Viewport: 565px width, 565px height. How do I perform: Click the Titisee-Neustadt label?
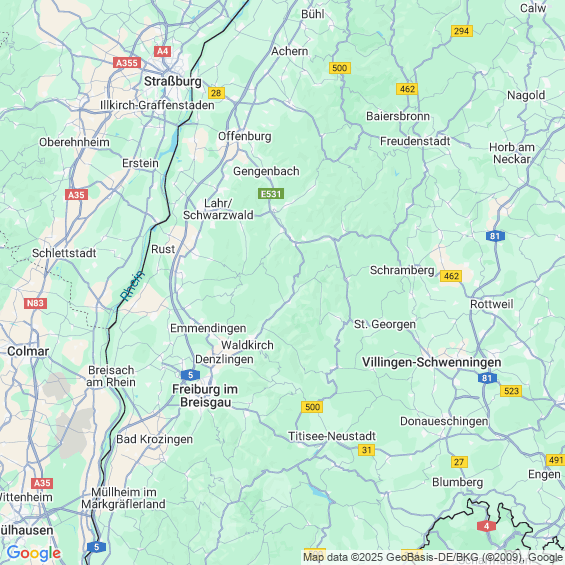pyautogui.click(x=332, y=436)
